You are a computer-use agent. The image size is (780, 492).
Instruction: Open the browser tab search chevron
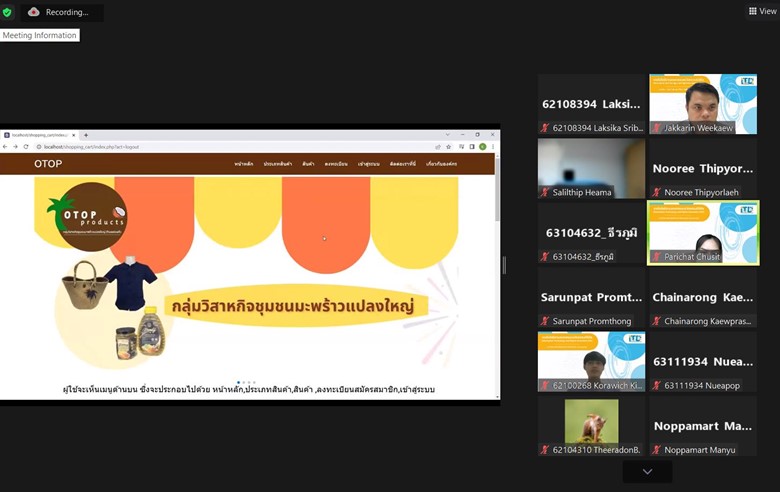448,135
